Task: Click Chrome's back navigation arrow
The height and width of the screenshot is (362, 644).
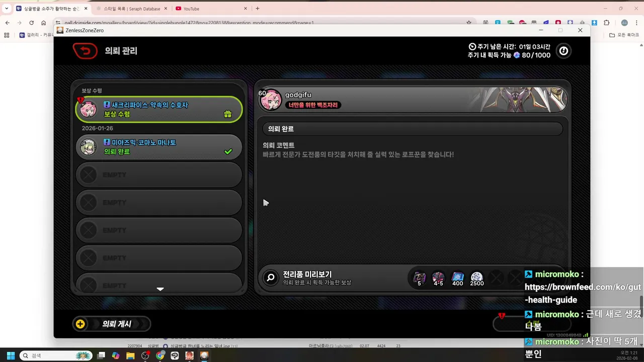Action: click(8, 23)
